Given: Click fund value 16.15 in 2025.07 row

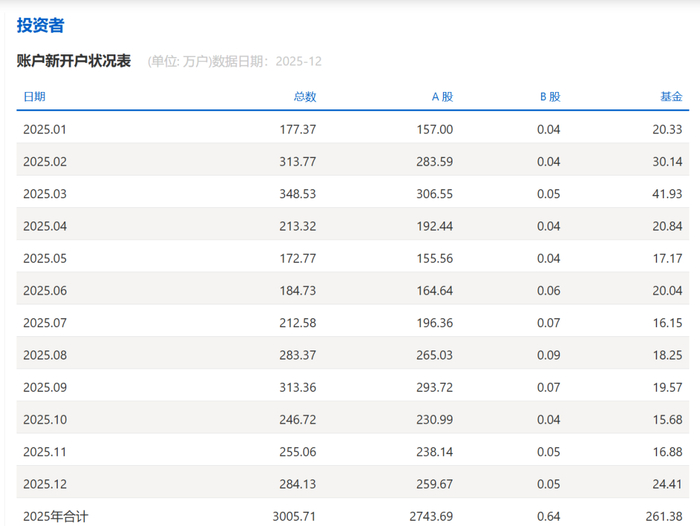Looking at the screenshot, I should pos(667,323).
